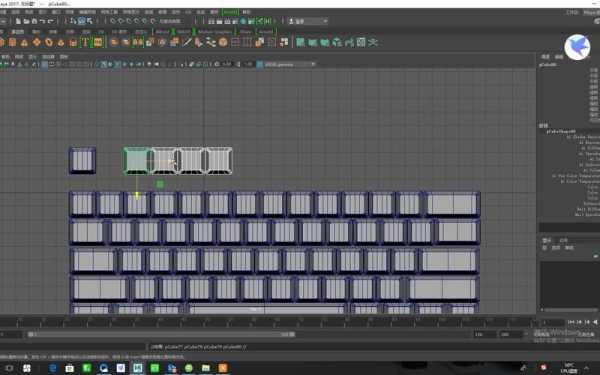Switch to XGen shelf tab
600x375 pixels.
pos(245,32)
